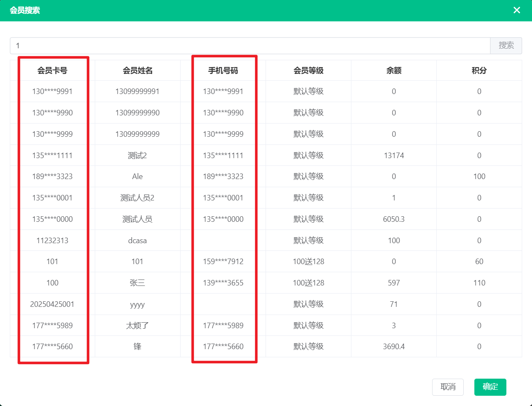Click the name 101 in 会员姓名 column
This screenshot has height=406, width=532.
coord(137,262)
